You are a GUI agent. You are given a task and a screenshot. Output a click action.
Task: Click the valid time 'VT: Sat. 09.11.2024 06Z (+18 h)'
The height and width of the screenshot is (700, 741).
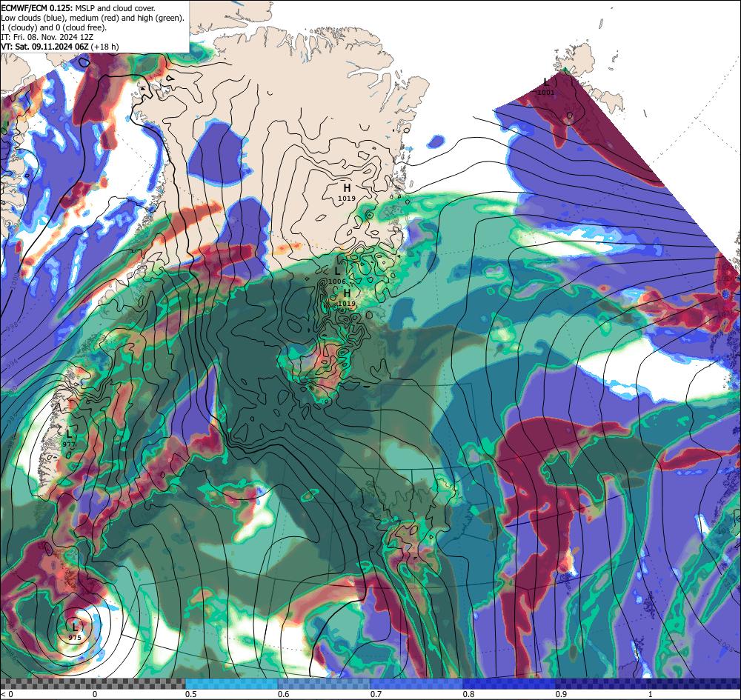tap(60, 47)
